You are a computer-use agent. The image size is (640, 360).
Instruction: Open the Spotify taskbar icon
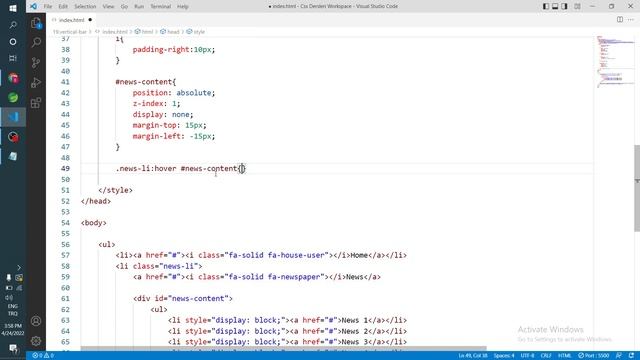[x=13, y=98]
